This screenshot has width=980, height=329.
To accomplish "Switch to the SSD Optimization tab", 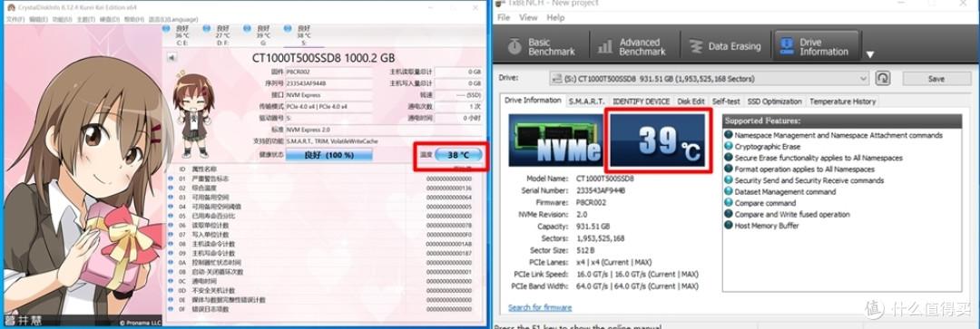I will pyautogui.click(x=774, y=102).
